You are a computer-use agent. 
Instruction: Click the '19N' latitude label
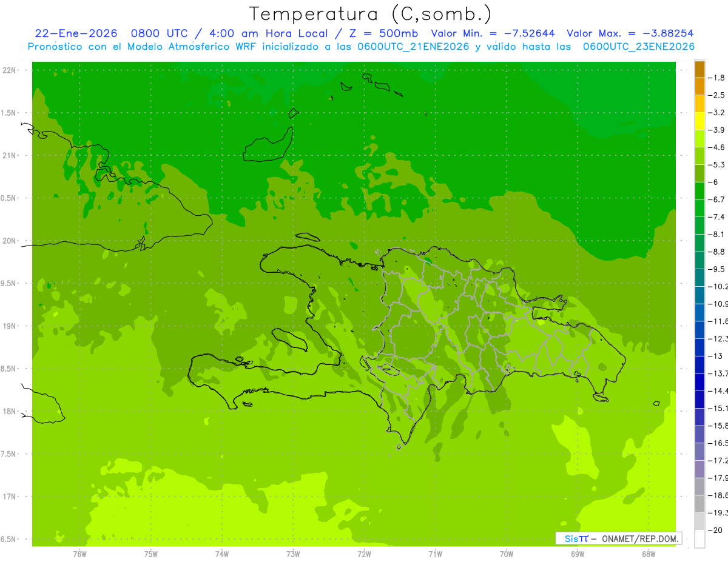10,326
